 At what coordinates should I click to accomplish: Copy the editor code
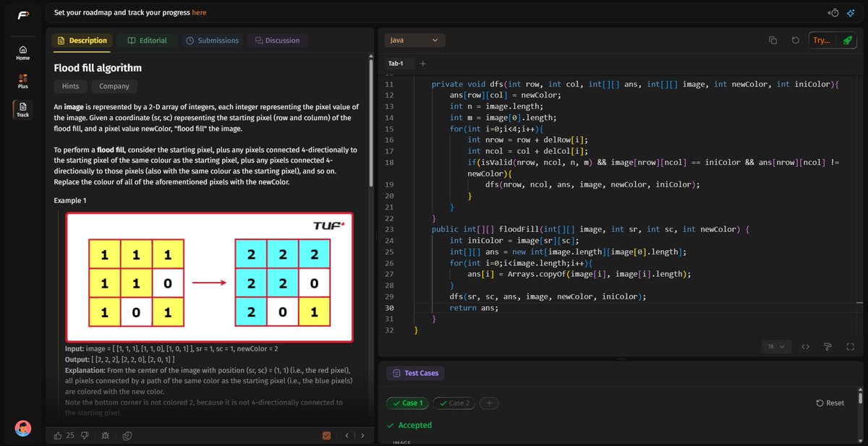pos(773,40)
